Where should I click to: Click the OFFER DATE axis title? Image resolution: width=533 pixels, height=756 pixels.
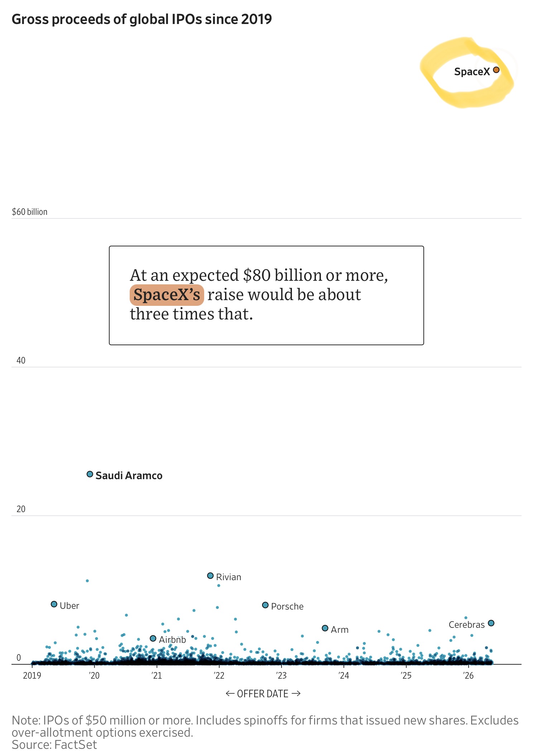263,694
